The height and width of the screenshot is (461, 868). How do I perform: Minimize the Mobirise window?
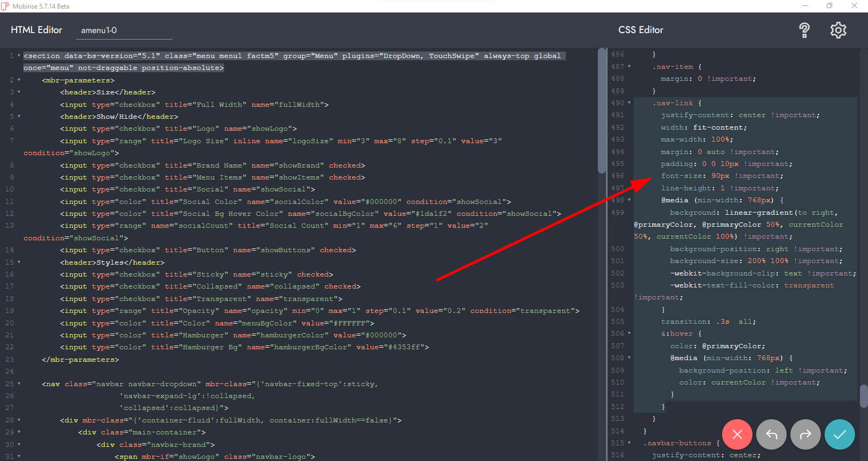805,6
